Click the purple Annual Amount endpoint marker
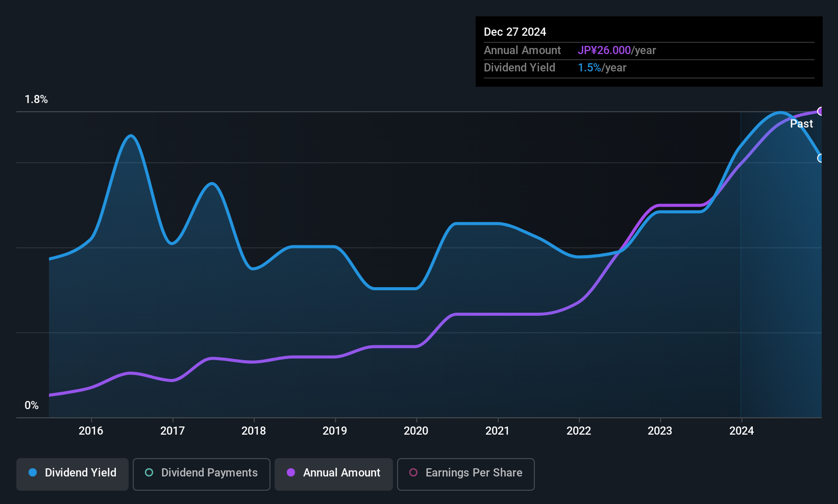 (x=821, y=111)
